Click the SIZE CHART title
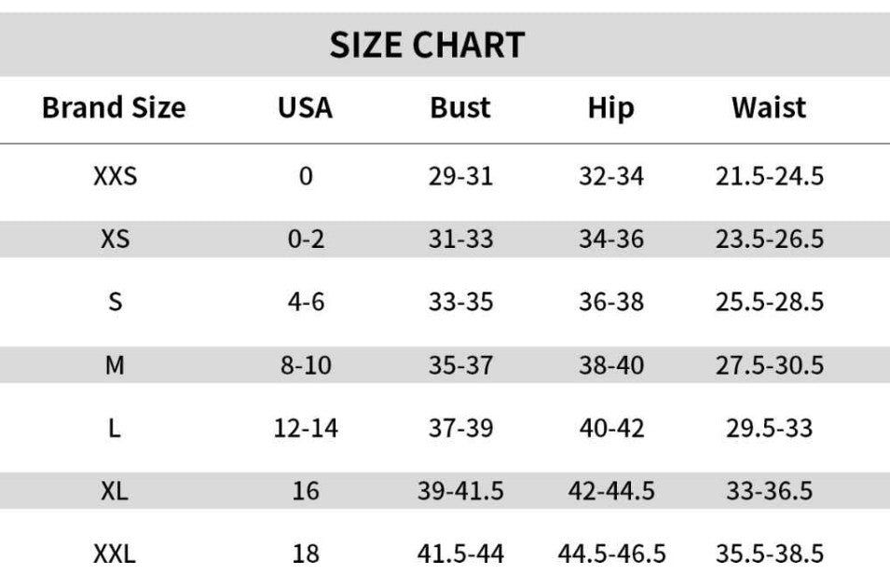This screenshot has width=890, height=588. click(427, 45)
